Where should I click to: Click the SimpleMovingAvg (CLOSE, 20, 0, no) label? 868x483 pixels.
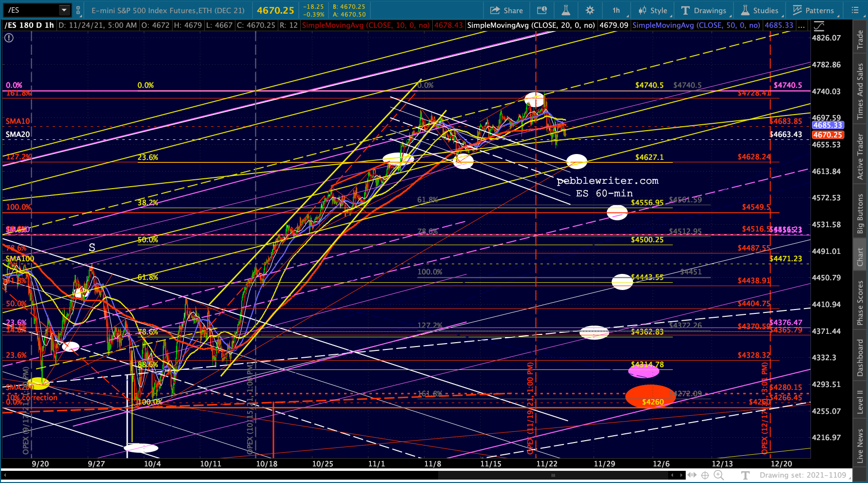[x=531, y=25]
